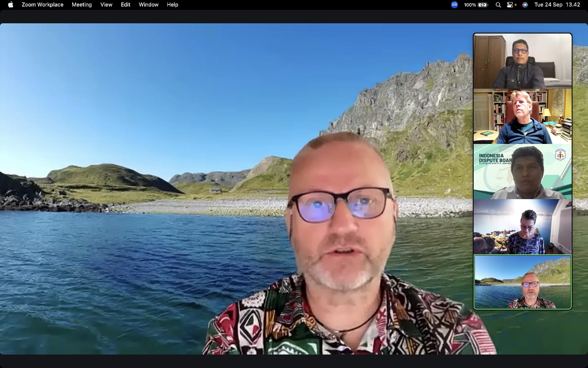Viewport: 588px width, 368px height.
Task: Open the Window menu
Action: [x=149, y=5]
